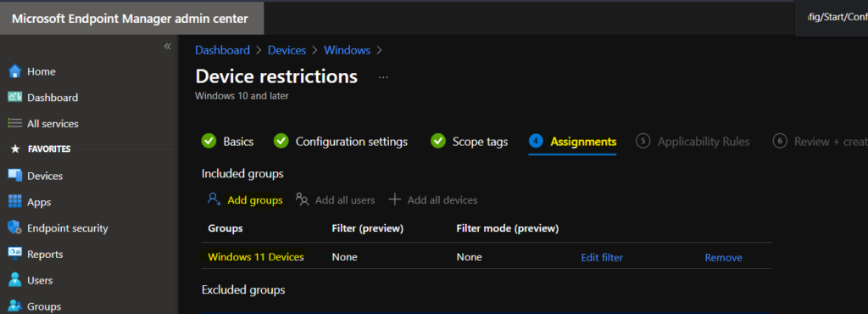This screenshot has width=868, height=314.
Task: Click the Device restrictions page title
Action: click(277, 76)
